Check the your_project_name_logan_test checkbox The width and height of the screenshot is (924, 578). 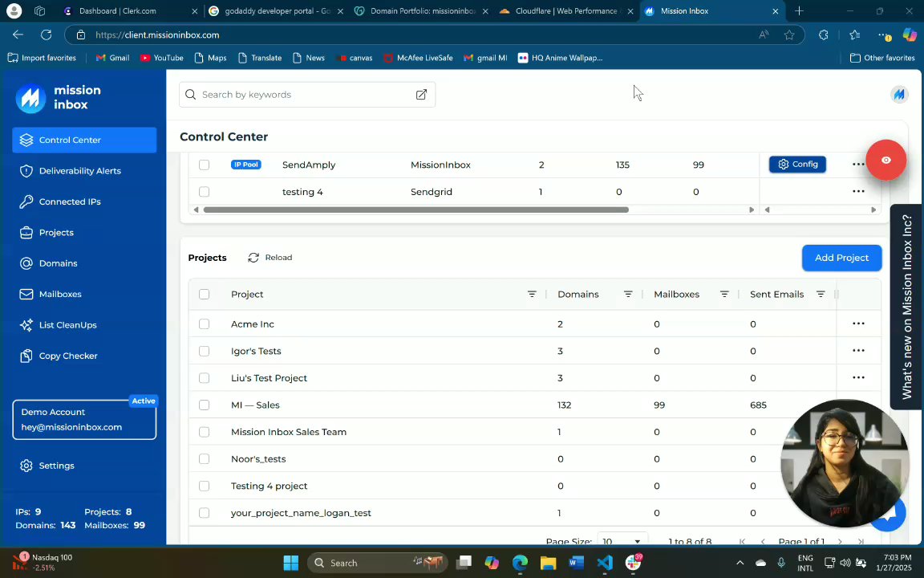click(x=204, y=513)
